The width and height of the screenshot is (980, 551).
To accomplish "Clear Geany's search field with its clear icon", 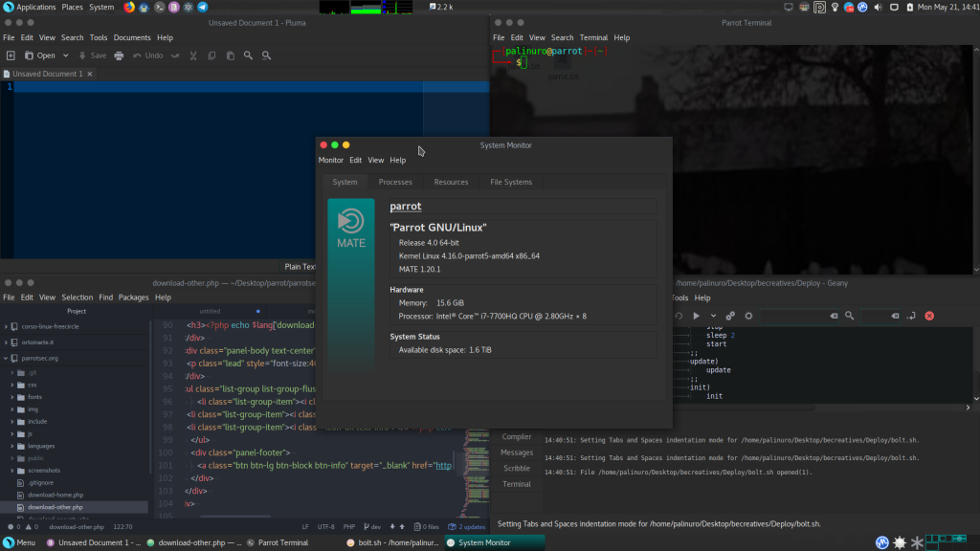I will [x=833, y=316].
